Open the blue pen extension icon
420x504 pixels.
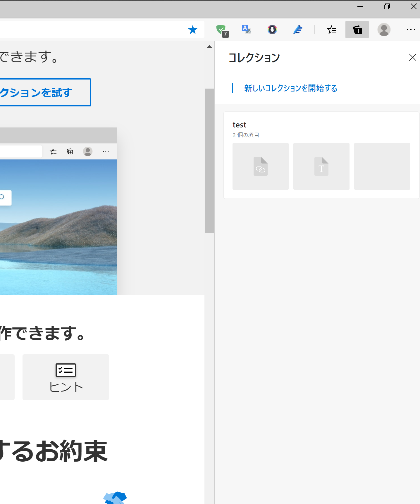(x=298, y=30)
